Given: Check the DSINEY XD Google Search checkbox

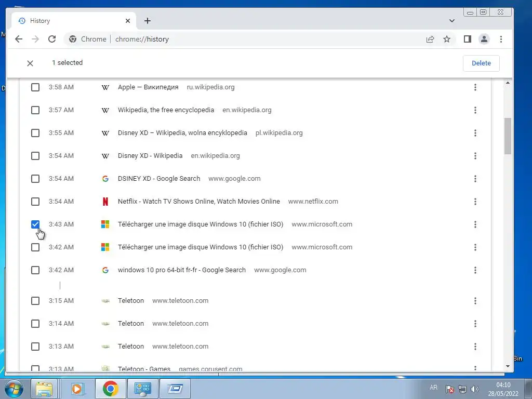Looking at the screenshot, I should [35, 179].
